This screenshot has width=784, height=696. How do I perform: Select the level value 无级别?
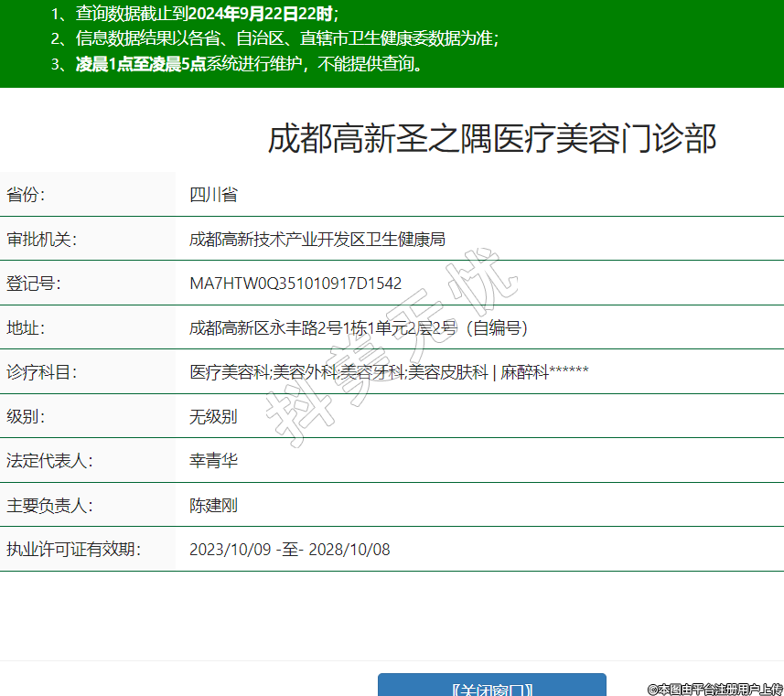click(x=213, y=417)
